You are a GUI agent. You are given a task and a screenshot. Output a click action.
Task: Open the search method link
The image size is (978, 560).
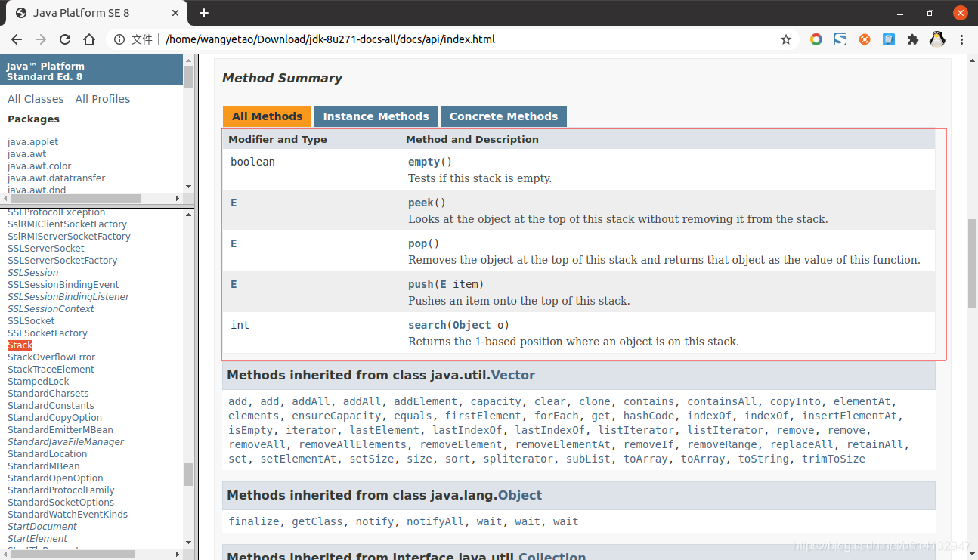[x=427, y=325]
